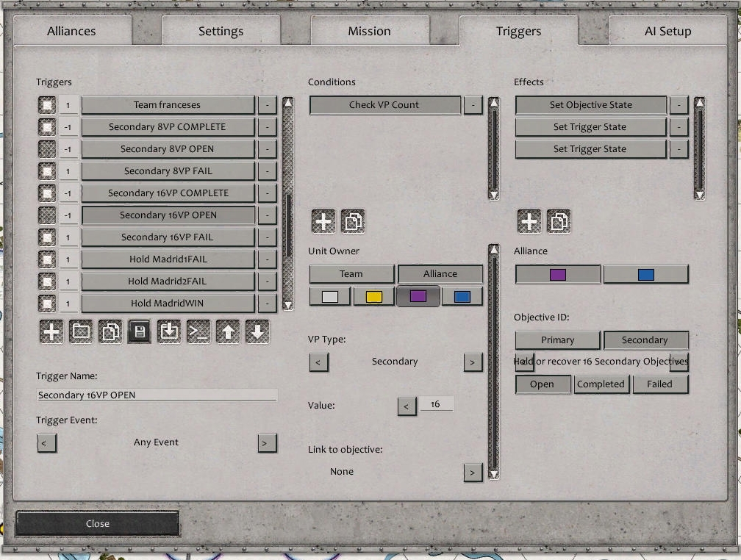The image size is (741, 560).
Task: Toggle checkbox for Hold Madrid1FAIL
Action: [47, 259]
